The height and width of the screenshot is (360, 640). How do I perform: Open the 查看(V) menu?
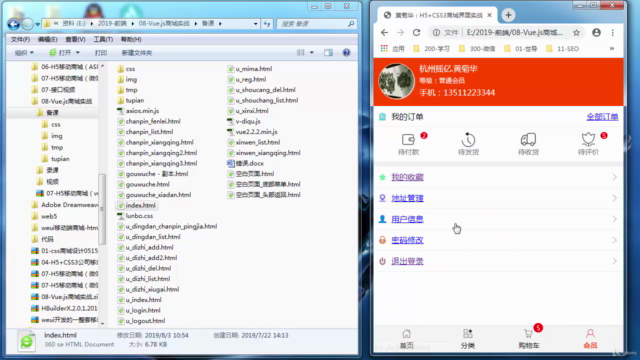[76, 39]
